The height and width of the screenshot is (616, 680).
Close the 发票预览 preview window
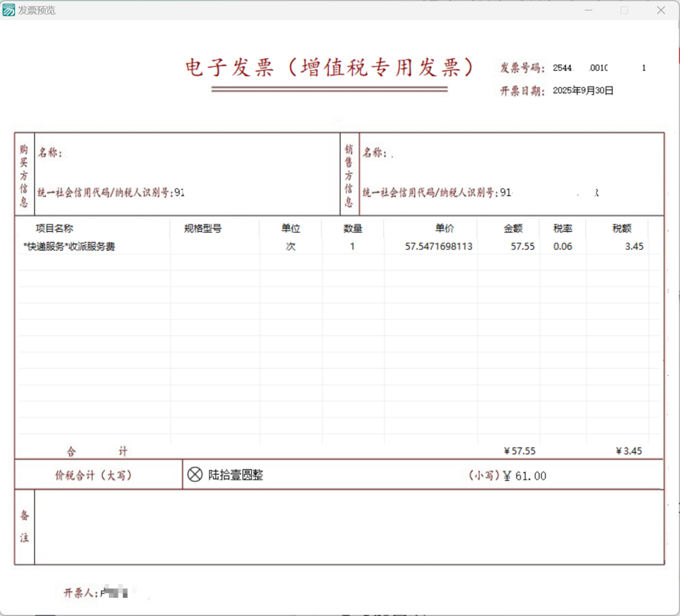[x=660, y=10]
